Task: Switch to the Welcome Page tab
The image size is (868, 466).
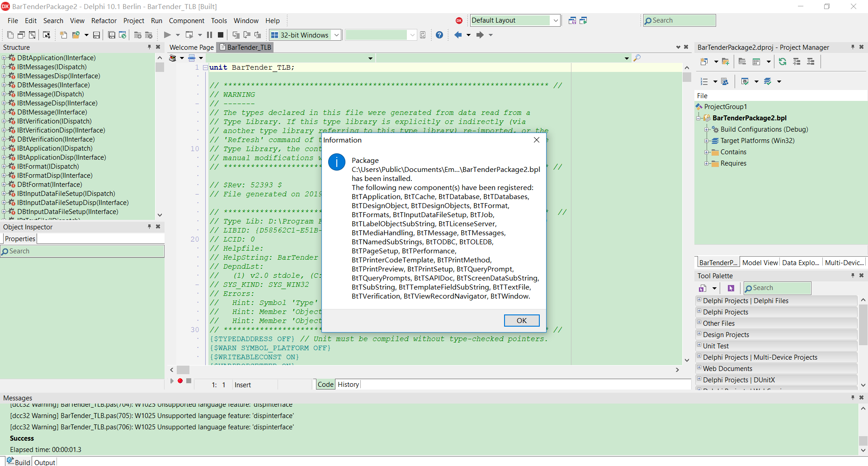Action: pyautogui.click(x=191, y=47)
